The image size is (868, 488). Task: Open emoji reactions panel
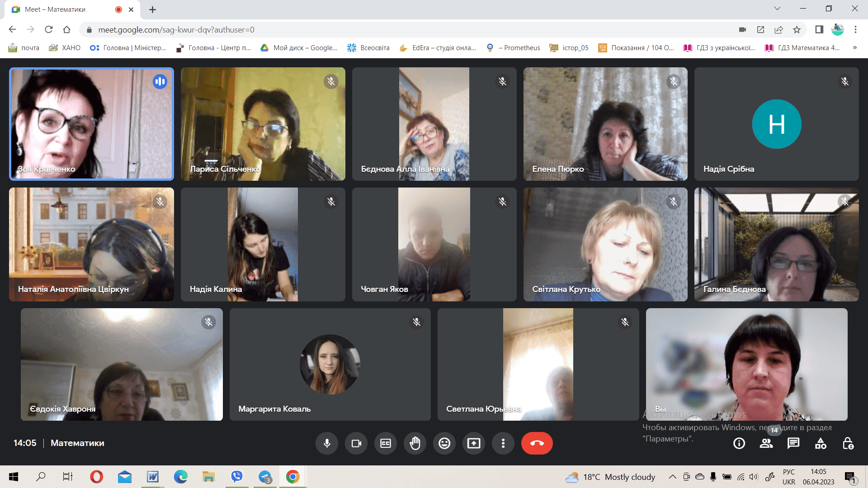click(x=444, y=443)
